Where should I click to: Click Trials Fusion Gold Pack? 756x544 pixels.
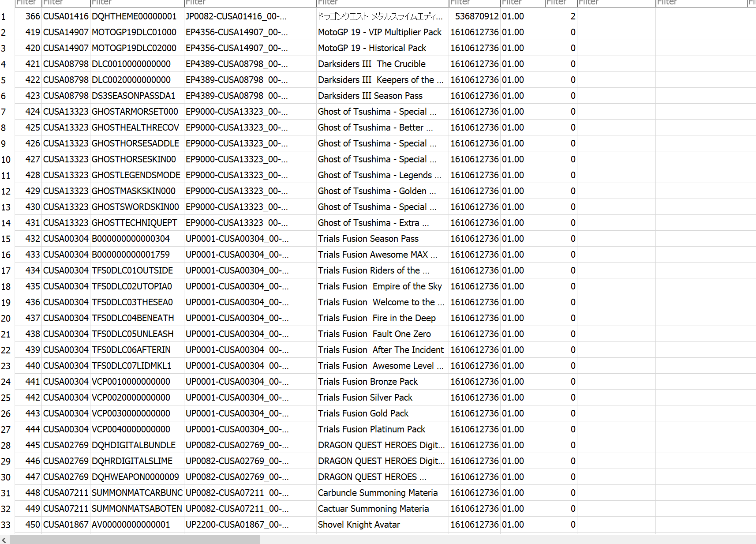point(382,413)
